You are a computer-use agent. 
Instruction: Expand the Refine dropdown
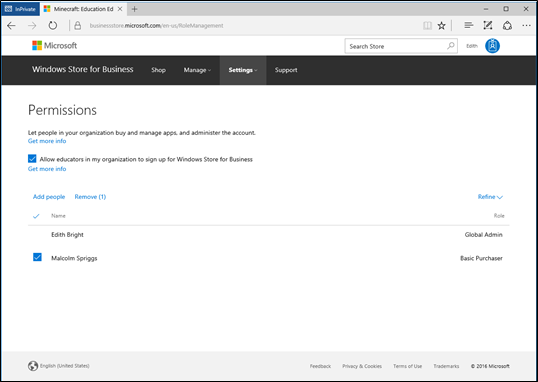(490, 197)
